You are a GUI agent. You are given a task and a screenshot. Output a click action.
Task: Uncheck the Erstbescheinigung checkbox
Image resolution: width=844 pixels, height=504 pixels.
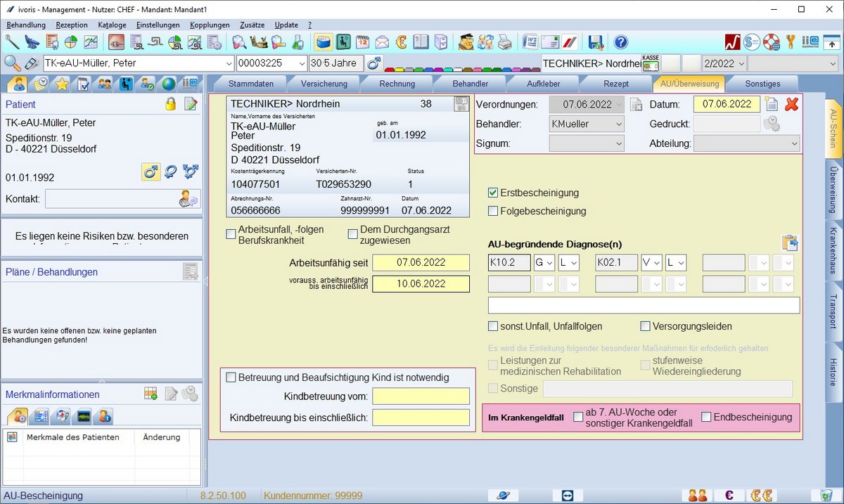(x=493, y=193)
